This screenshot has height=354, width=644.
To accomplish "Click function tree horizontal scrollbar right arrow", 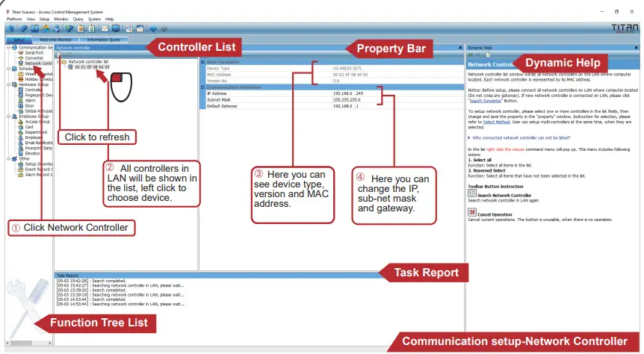I will click(x=50, y=343).
